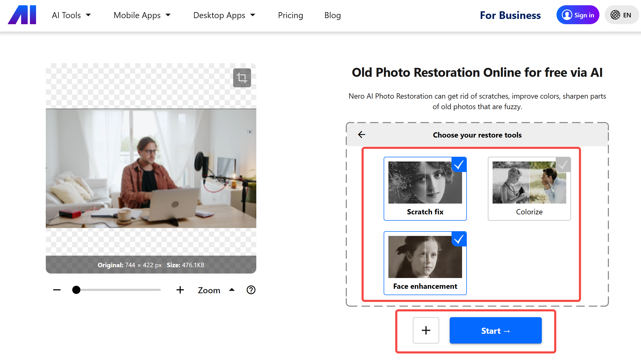641x364 pixels.
Task: Open the zoom help question mark
Action: click(251, 290)
